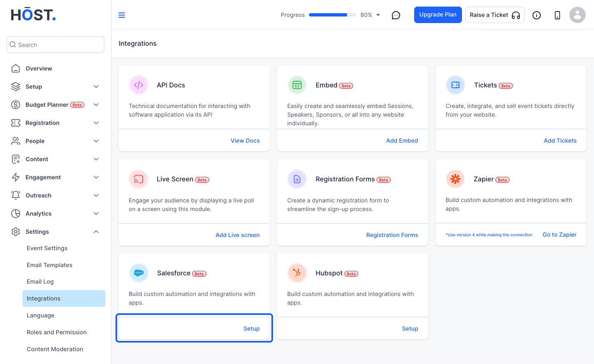
Task: Click the Outreach bell icon
Action: coord(16,195)
